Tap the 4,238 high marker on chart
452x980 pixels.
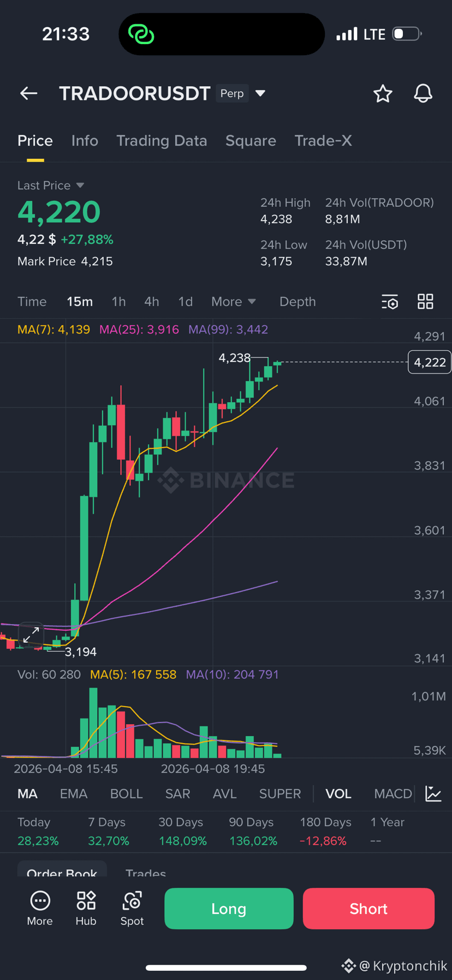(234, 358)
